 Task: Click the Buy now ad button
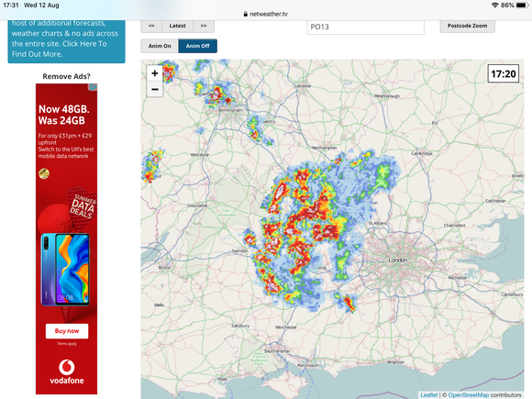[67, 331]
